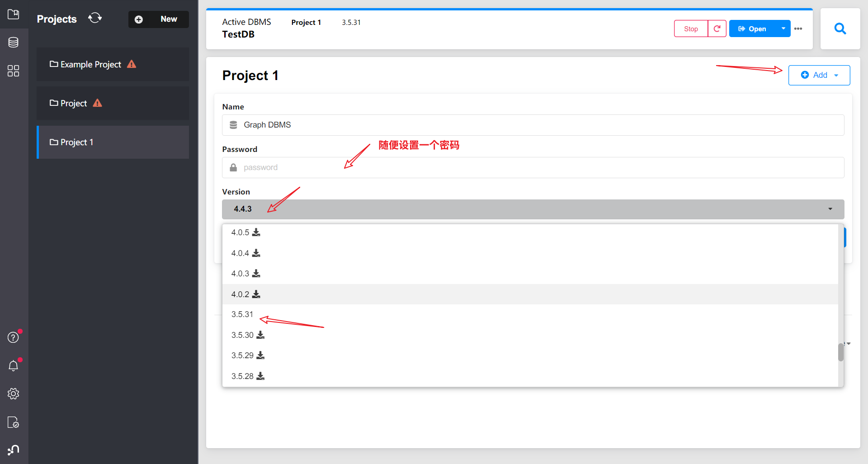Click download icon for version 4.0.5
Image resolution: width=868 pixels, height=464 pixels.
pos(256,232)
